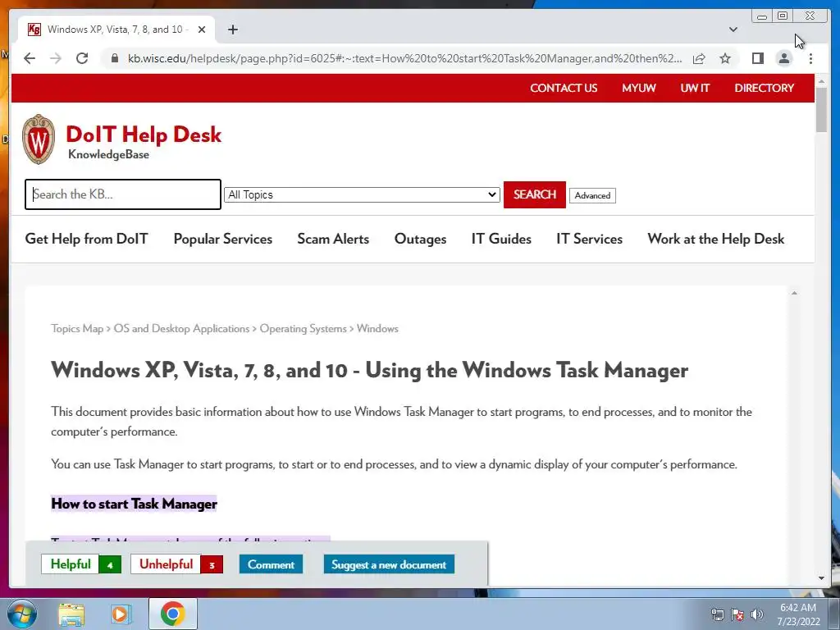Click the red SEARCH button
This screenshot has height=630, width=840.
point(535,194)
